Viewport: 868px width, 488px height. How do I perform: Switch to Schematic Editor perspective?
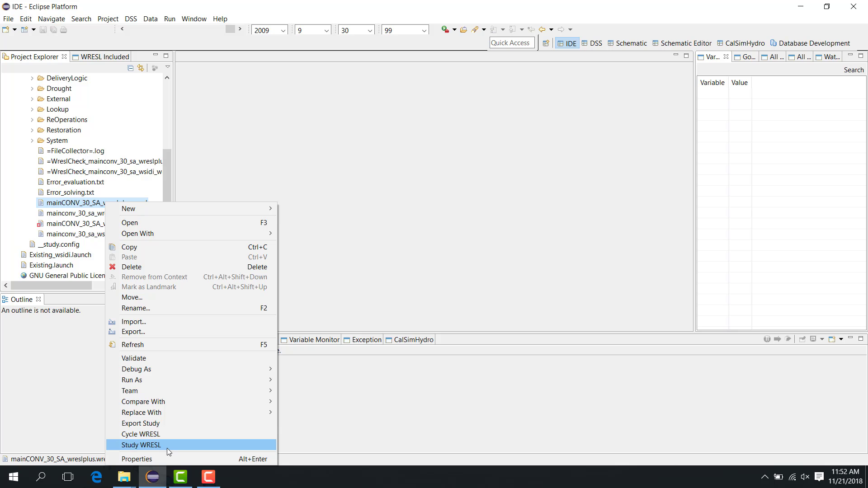pyautogui.click(x=682, y=43)
